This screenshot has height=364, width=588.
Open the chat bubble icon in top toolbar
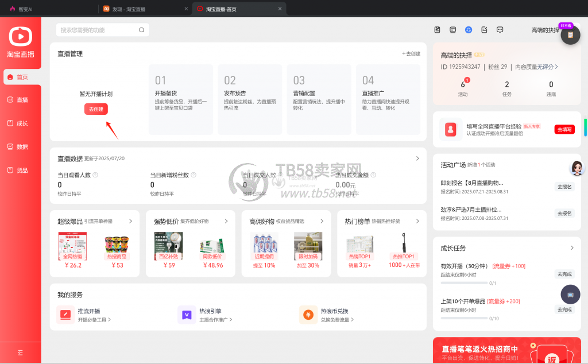coord(500,30)
